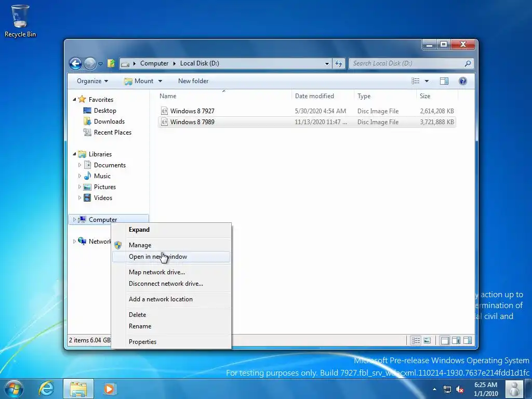532x399 pixels.
Task: Click the search magnifier icon
Action: pyautogui.click(x=468, y=63)
